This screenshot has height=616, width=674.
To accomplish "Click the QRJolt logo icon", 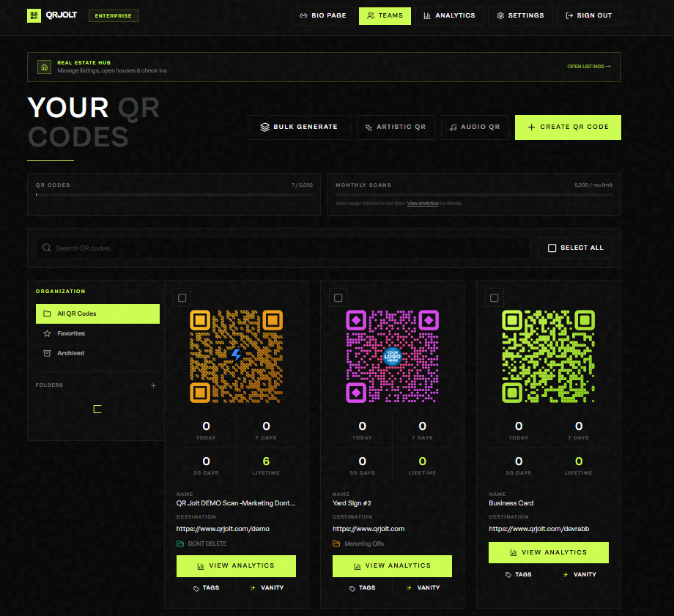I will (34, 15).
